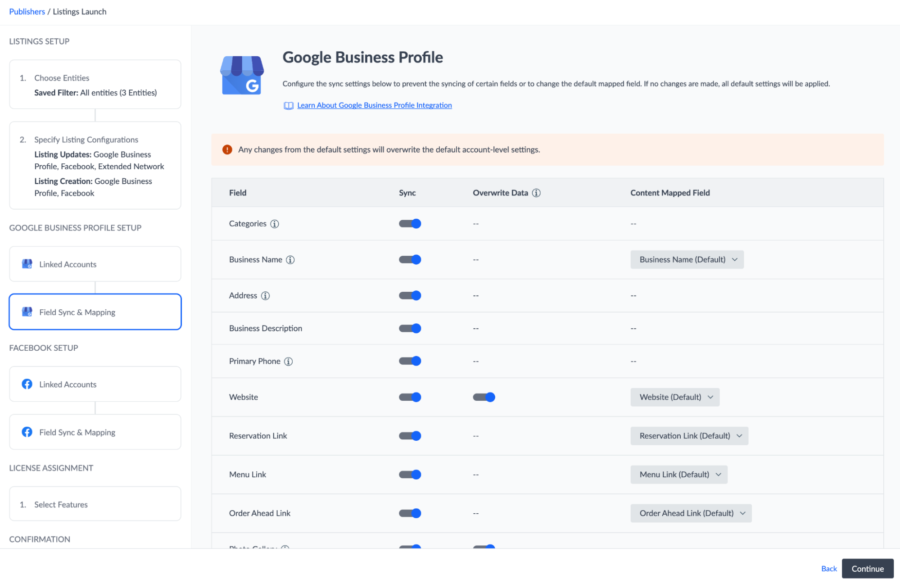Screen dimensions: 900x588
Task: Open the Categories info icon
Action: pyautogui.click(x=275, y=224)
